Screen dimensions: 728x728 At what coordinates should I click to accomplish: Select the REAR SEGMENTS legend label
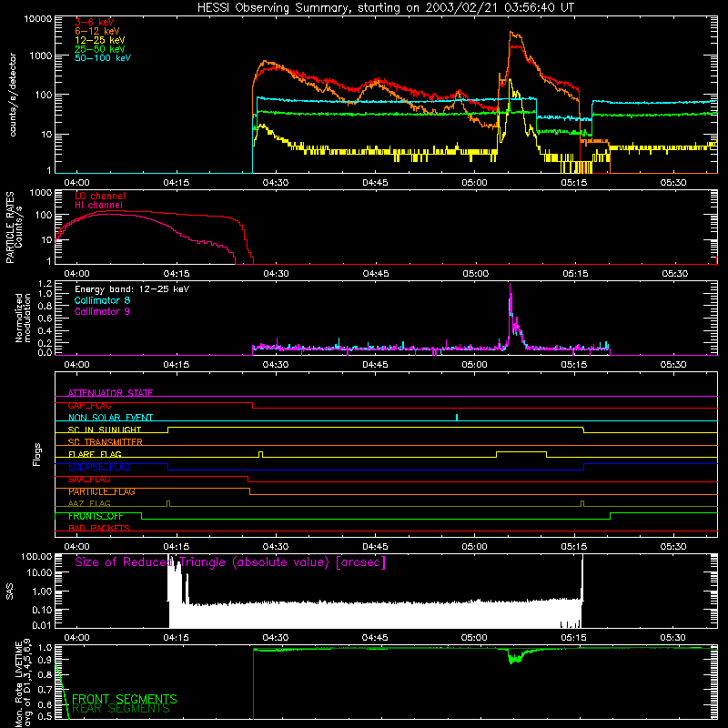[x=121, y=709]
